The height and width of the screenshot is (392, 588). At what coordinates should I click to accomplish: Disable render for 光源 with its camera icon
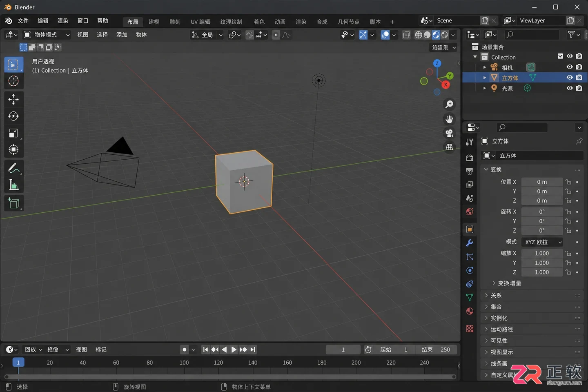(579, 88)
